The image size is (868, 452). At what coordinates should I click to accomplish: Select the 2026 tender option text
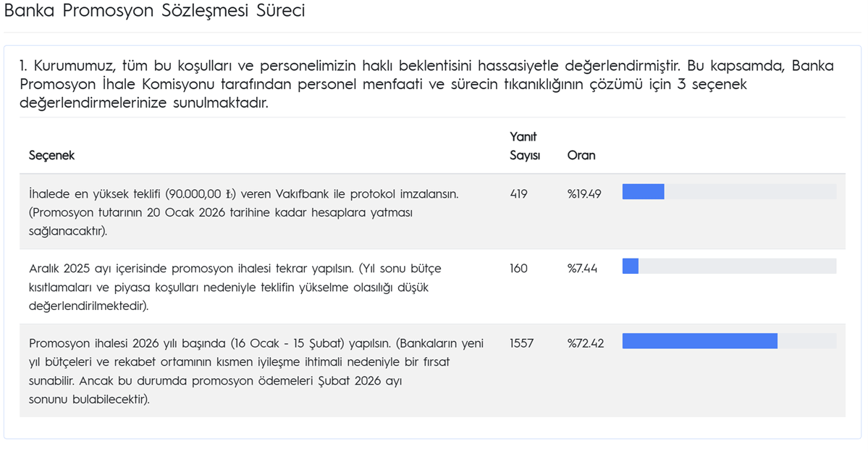coord(256,371)
